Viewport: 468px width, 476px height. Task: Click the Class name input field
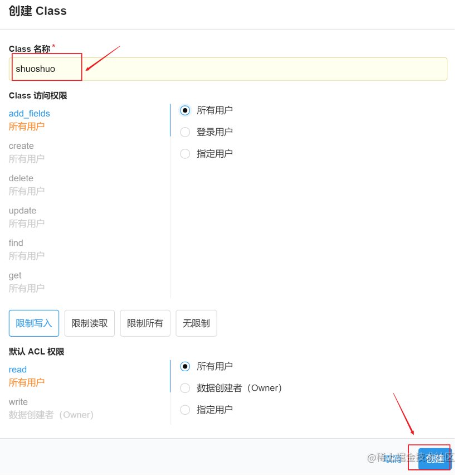[228, 69]
